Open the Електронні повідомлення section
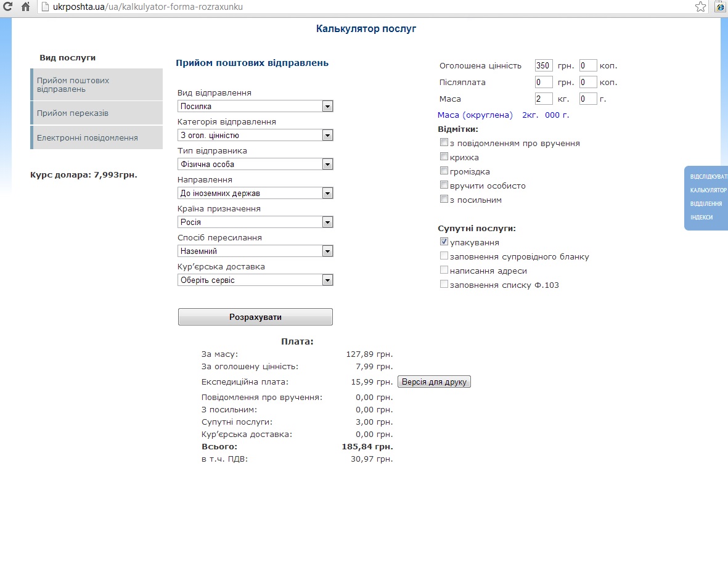Image resolution: width=728 pixels, height=580 pixels. [x=97, y=137]
